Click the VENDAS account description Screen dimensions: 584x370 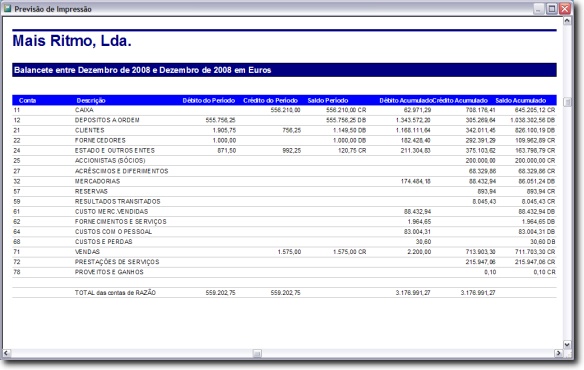(x=87, y=252)
